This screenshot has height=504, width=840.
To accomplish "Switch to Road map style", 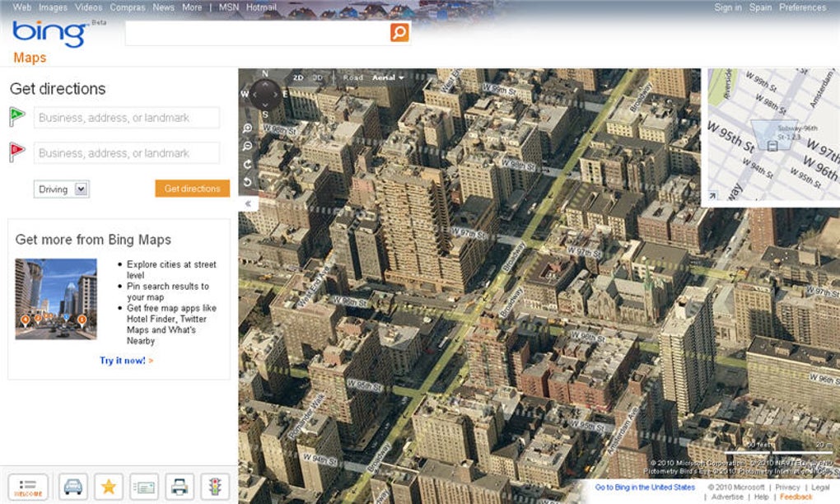I will click(x=352, y=77).
